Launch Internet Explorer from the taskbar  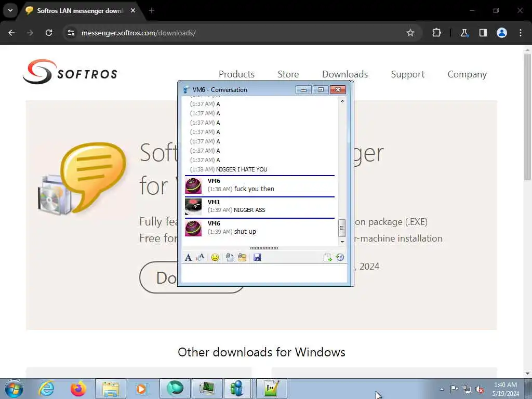[x=46, y=389]
